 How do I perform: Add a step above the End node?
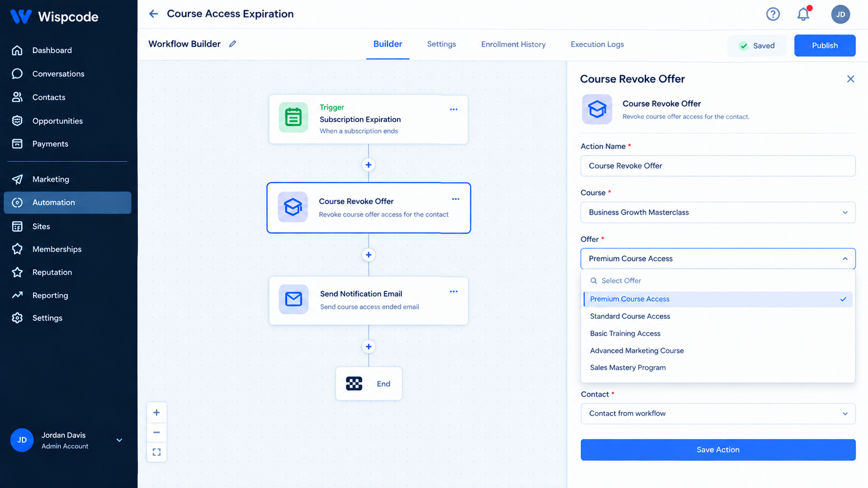(x=368, y=347)
